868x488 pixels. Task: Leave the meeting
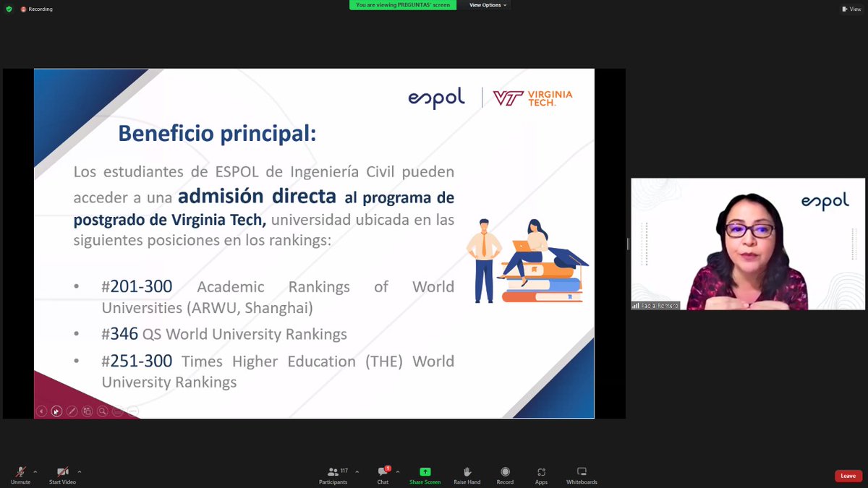pyautogui.click(x=848, y=476)
